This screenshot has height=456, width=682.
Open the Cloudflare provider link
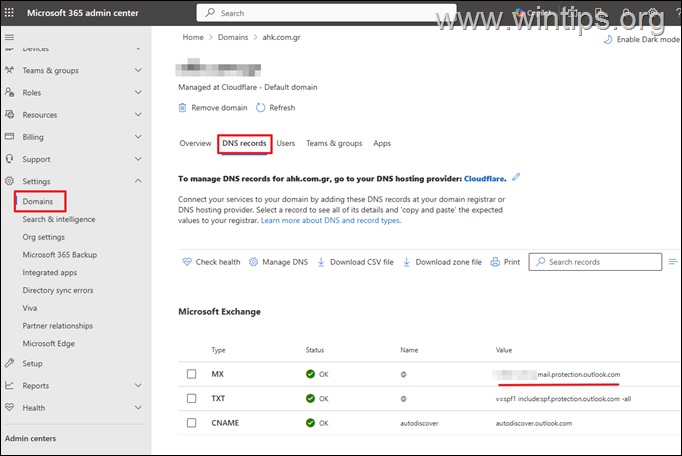click(484, 178)
